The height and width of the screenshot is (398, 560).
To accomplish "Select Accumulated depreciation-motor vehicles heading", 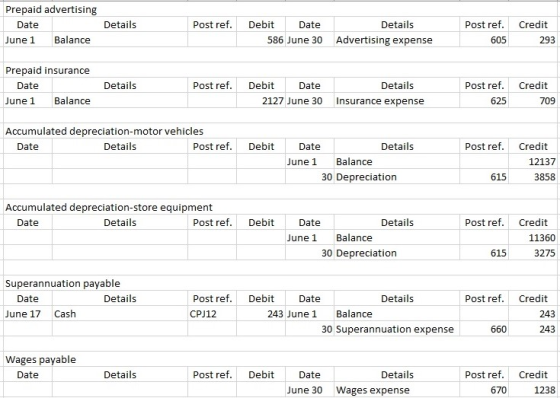I will click(x=104, y=131).
